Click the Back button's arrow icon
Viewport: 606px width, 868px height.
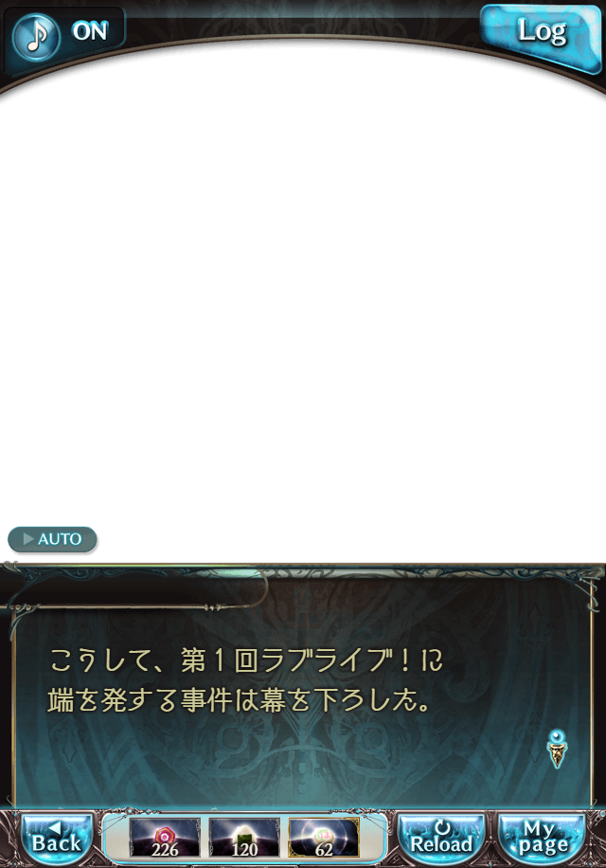(x=55, y=827)
